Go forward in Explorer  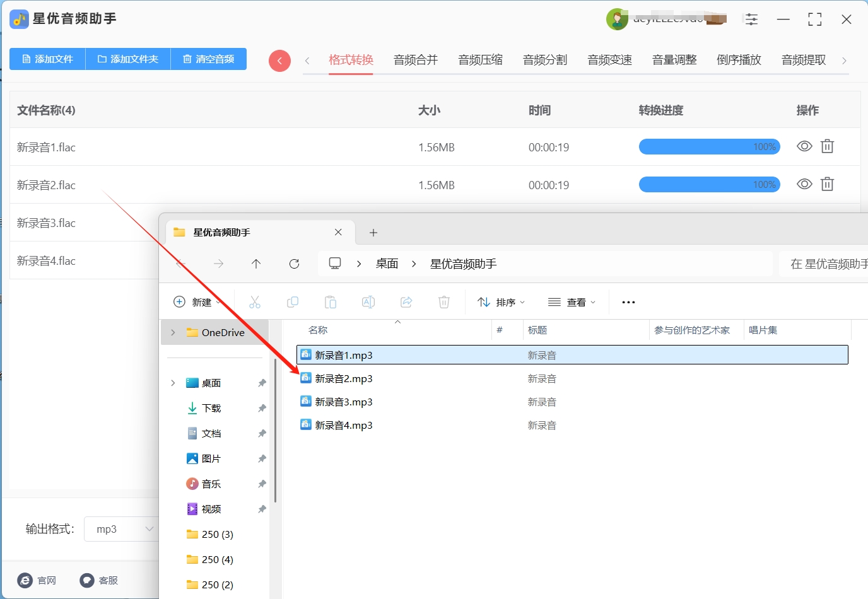(218, 264)
